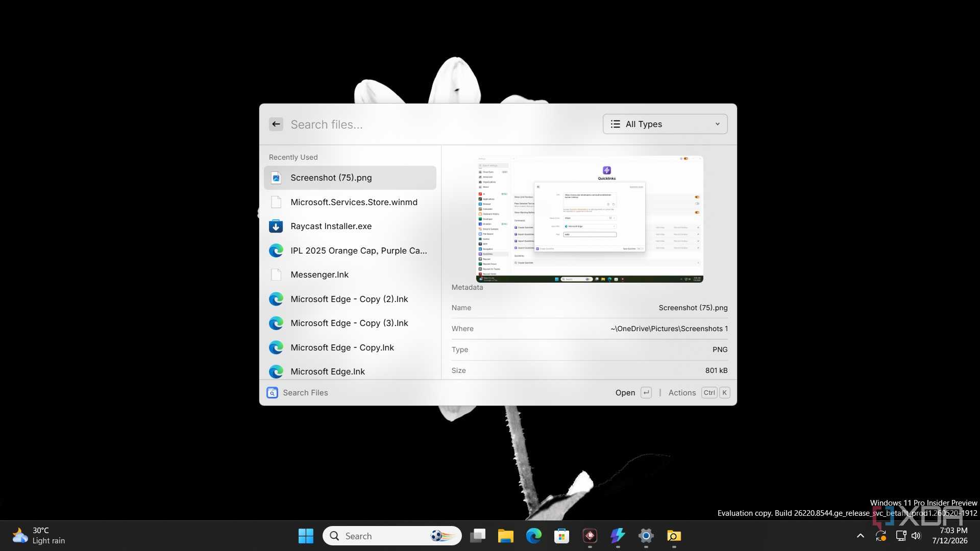The height and width of the screenshot is (551, 980).
Task: Open File Explorer from taskbar
Action: 506,536
